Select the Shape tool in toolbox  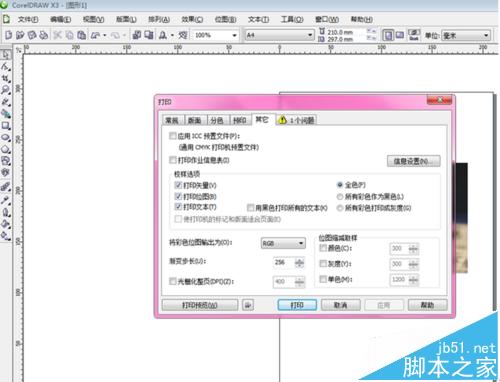pos(6,66)
